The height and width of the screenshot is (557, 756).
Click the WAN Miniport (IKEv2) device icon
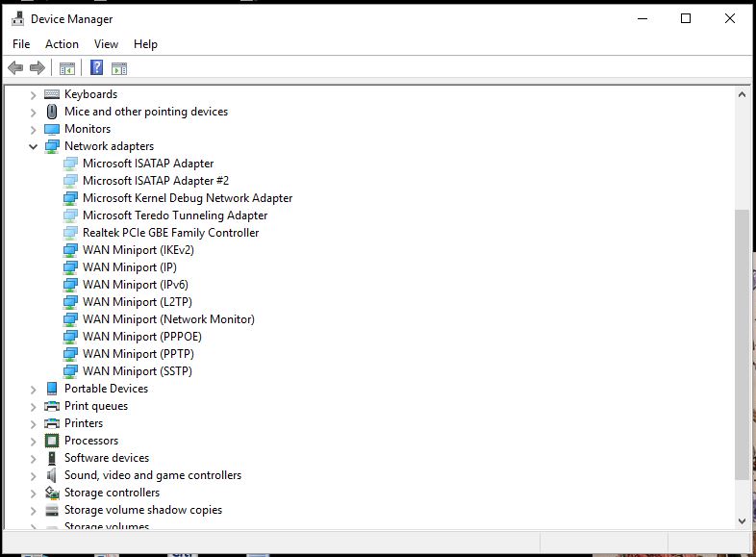(70, 250)
